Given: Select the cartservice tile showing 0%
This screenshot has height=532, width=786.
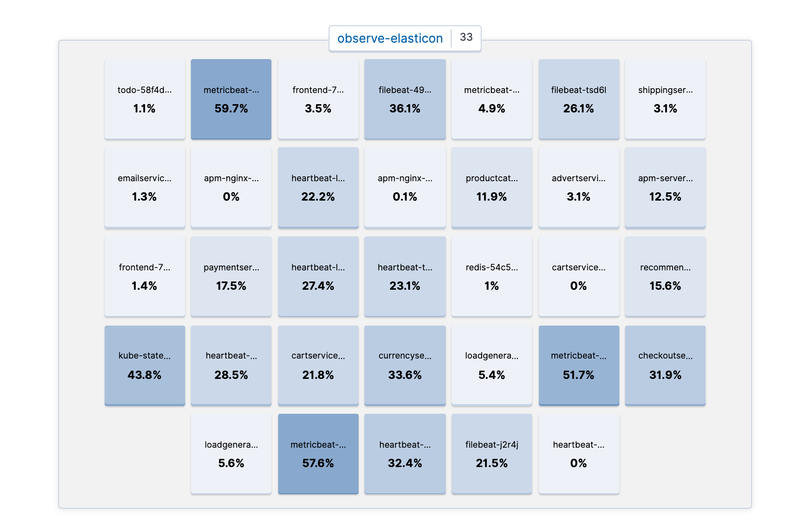Looking at the screenshot, I should point(579,276).
